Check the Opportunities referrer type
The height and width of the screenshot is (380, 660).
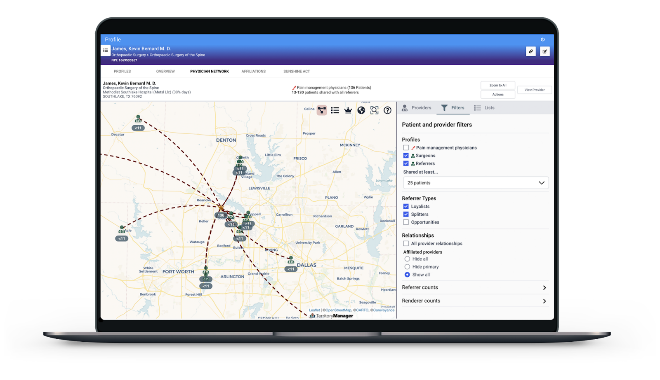pos(406,222)
